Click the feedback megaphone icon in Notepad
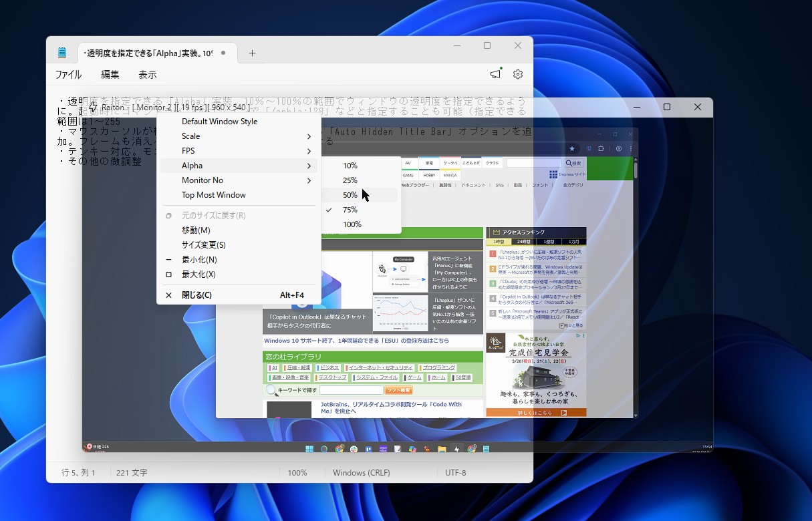Image resolution: width=812 pixels, height=521 pixels. (495, 74)
